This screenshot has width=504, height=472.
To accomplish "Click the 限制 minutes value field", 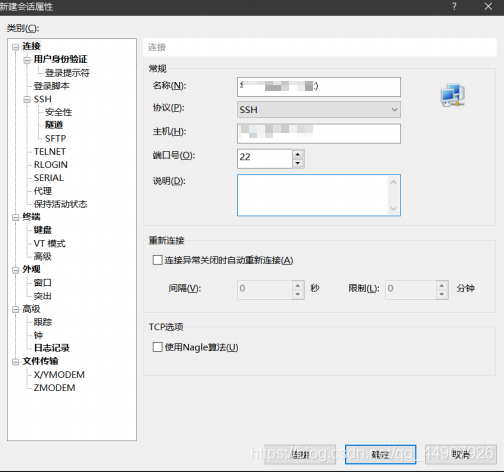I will tap(411, 290).
